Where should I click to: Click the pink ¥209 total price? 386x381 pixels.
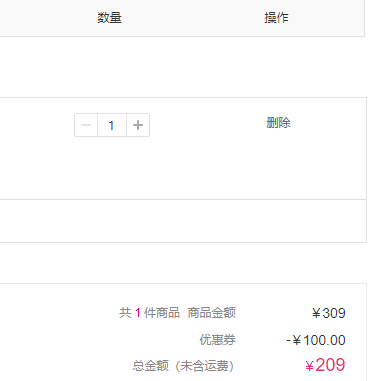(x=325, y=365)
